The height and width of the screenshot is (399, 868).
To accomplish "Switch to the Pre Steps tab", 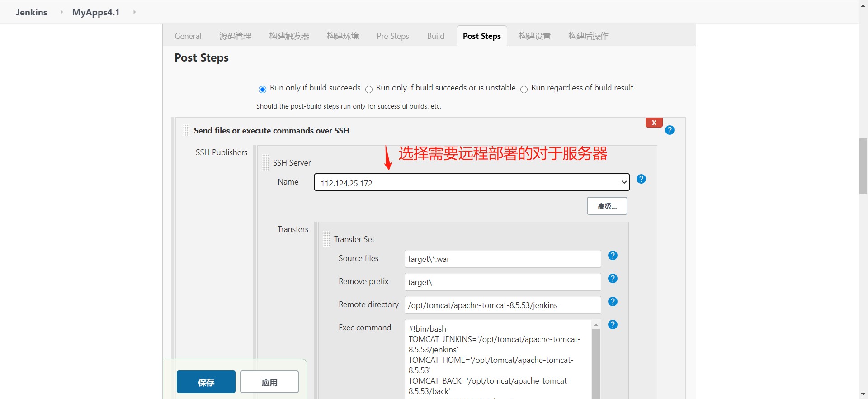I will coord(392,36).
